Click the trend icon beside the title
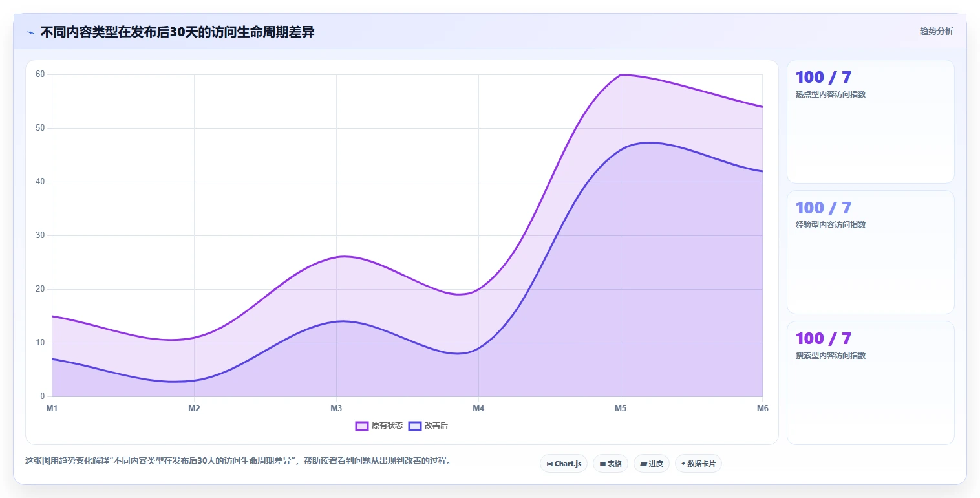 pyautogui.click(x=31, y=32)
